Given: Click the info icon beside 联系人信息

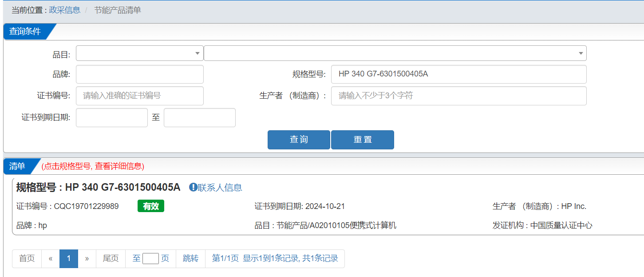Looking at the screenshot, I should pos(193,187).
